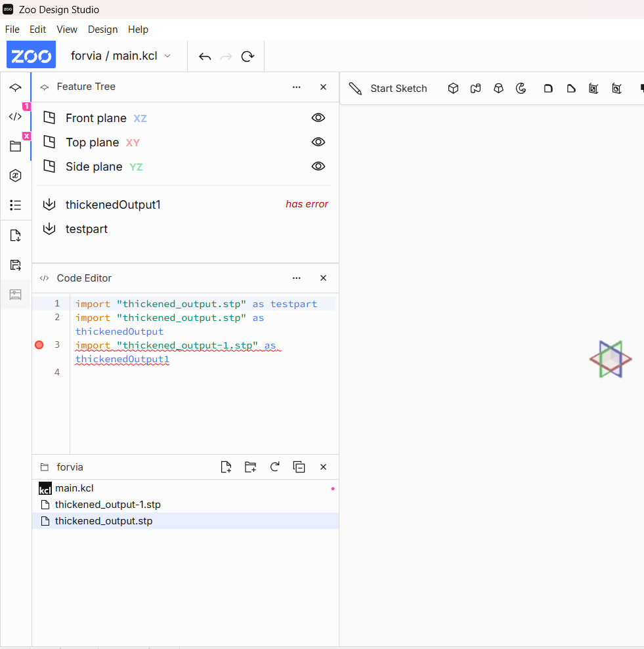Open the Design menu
The image size is (644, 649).
click(102, 30)
